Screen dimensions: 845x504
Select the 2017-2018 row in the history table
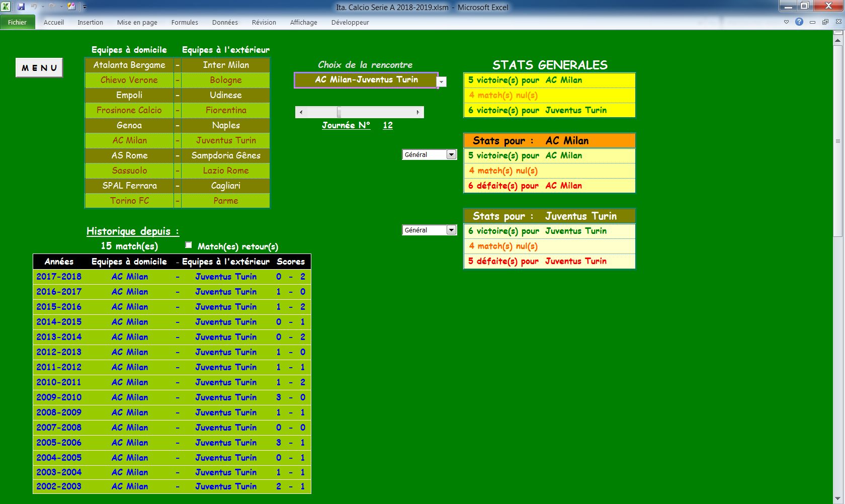59,277
